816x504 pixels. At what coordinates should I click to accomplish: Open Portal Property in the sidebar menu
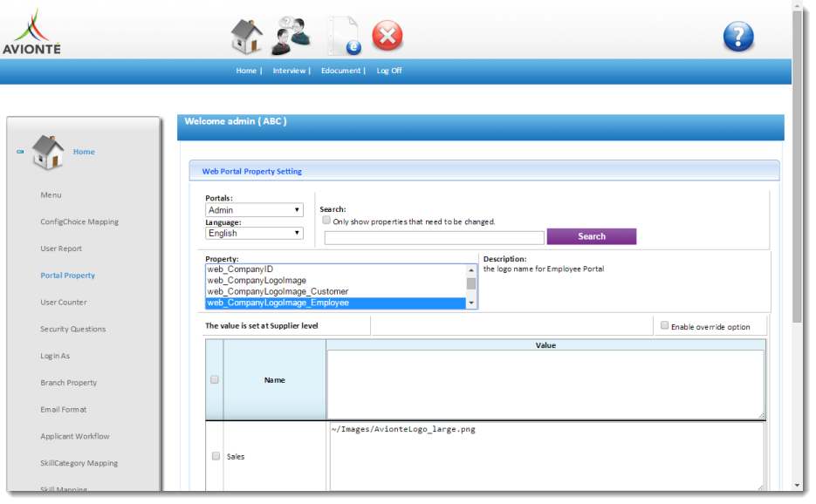point(67,276)
